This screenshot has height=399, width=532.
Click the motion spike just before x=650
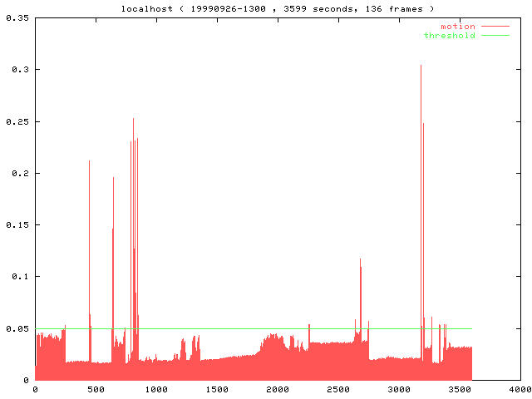coord(113,180)
